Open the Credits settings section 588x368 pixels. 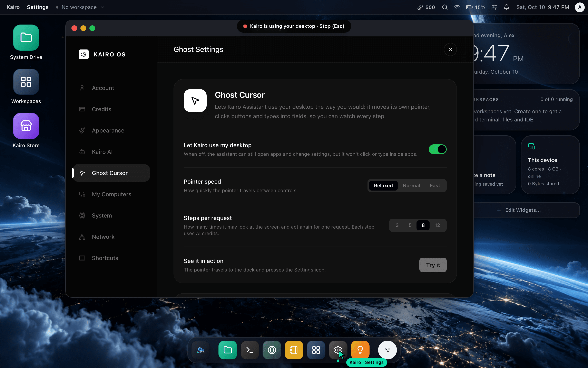[111, 109]
